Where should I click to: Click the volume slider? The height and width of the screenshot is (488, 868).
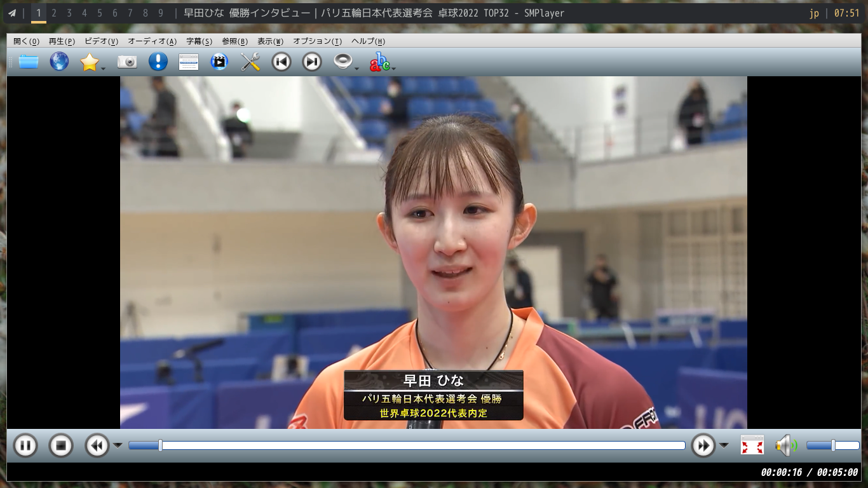[x=833, y=445]
